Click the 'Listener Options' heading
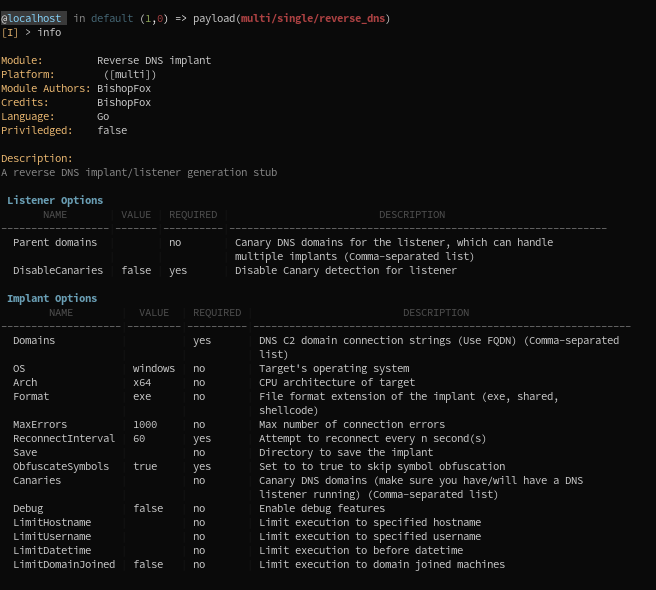Viewport: 656px width, 590px height. pyautogui.click(x=55, y=200)
